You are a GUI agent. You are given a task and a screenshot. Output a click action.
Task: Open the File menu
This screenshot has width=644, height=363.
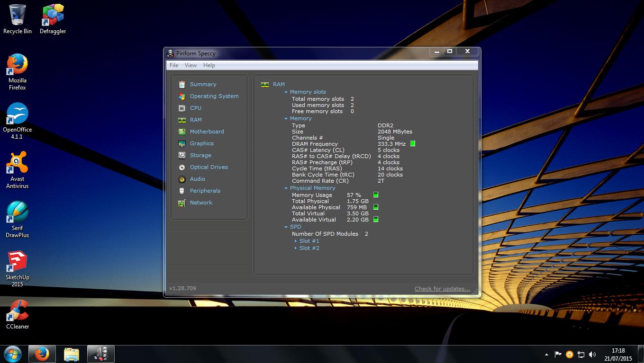click(174, 65)
